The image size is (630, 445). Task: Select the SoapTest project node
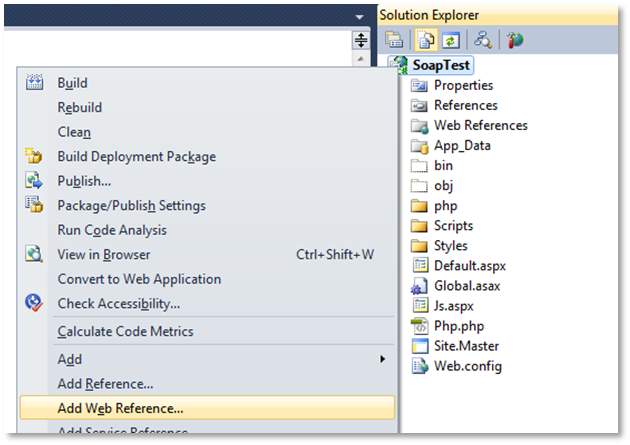[441, 64]
